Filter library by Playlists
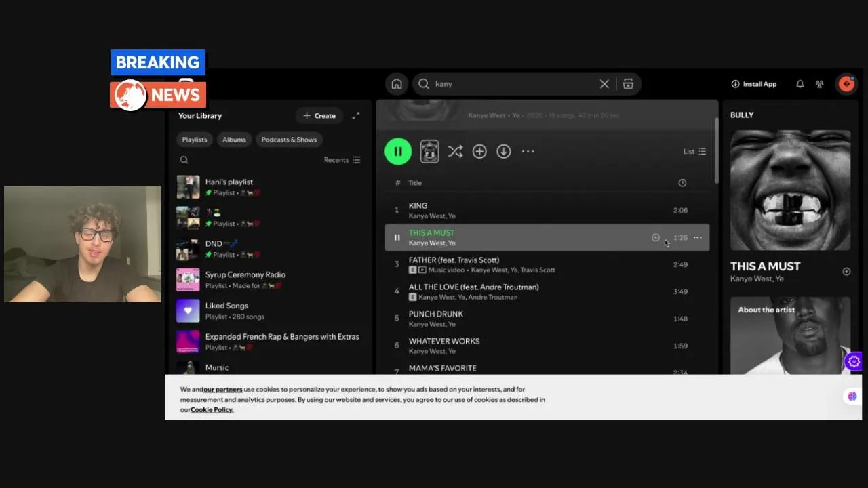The height and width of the screenshot is (488, 868). pos(195,140)
